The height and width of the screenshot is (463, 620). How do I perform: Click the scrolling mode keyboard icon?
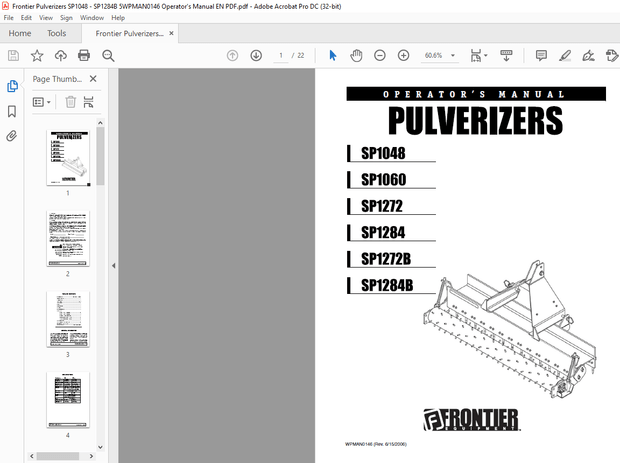click(506, 56)
